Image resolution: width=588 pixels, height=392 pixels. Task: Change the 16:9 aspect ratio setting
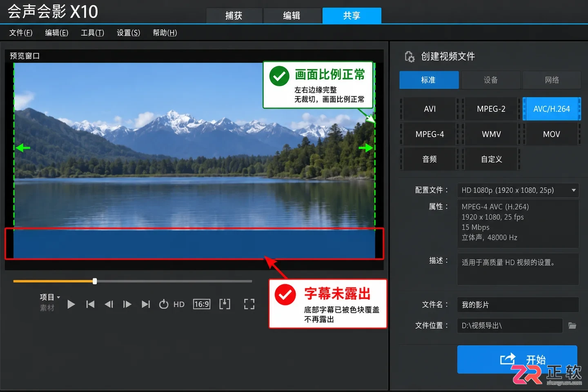202,304
